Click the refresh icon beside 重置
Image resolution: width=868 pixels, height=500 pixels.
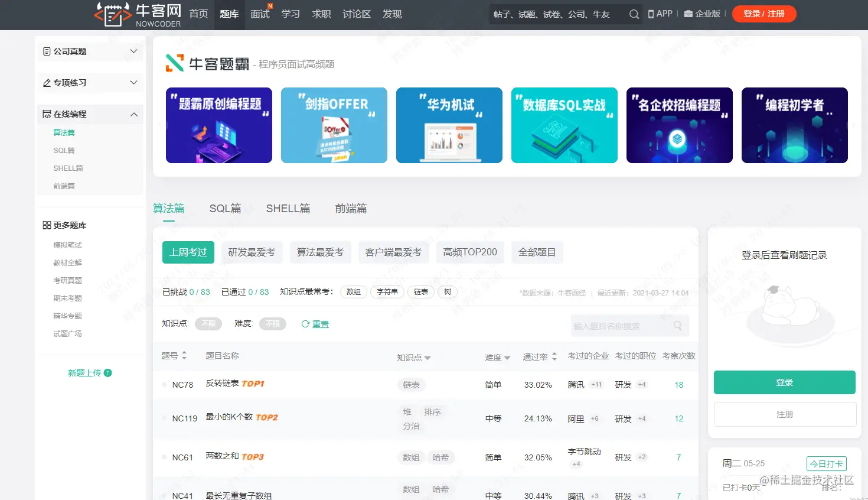[x=305, y=324]
